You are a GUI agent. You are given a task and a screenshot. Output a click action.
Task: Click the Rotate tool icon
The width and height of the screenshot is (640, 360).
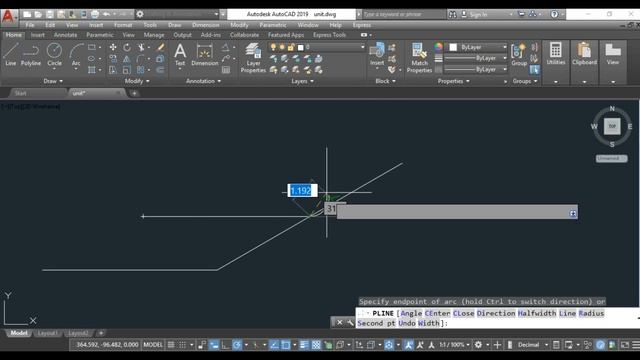click(x=127, y=47)
